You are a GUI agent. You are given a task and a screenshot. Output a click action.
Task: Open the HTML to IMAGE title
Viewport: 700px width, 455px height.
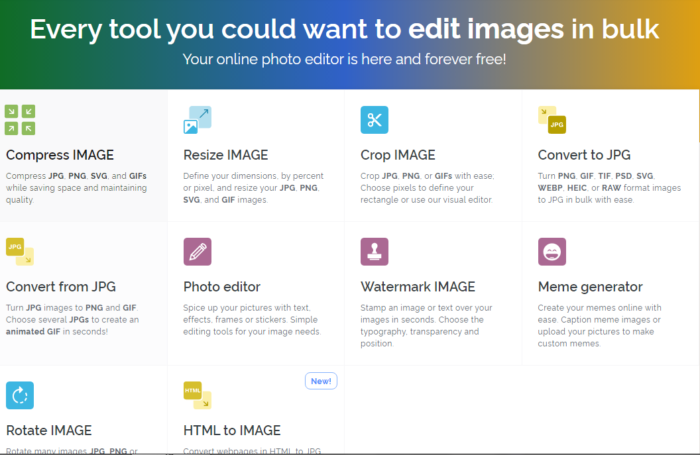click(232, 430)
